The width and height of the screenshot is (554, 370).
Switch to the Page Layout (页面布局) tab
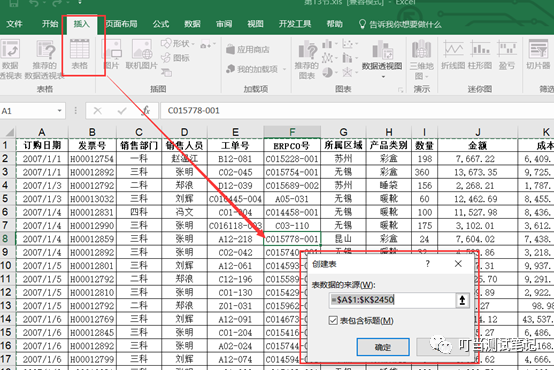point(121,24)
